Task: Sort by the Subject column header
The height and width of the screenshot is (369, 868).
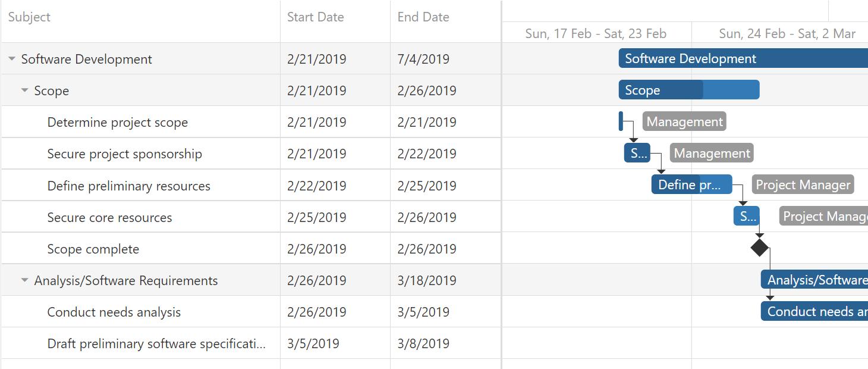Action: pyautogui.click(x=30, y=17)
